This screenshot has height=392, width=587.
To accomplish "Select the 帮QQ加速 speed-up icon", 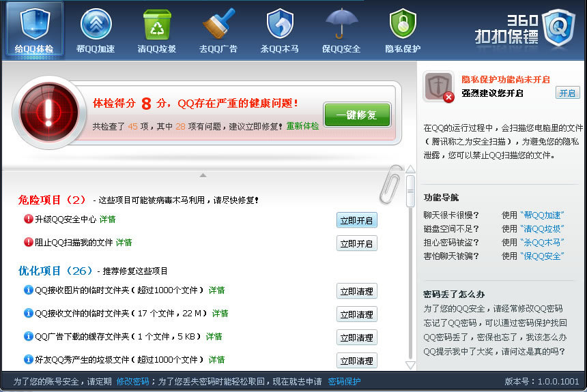I will 96,25.
